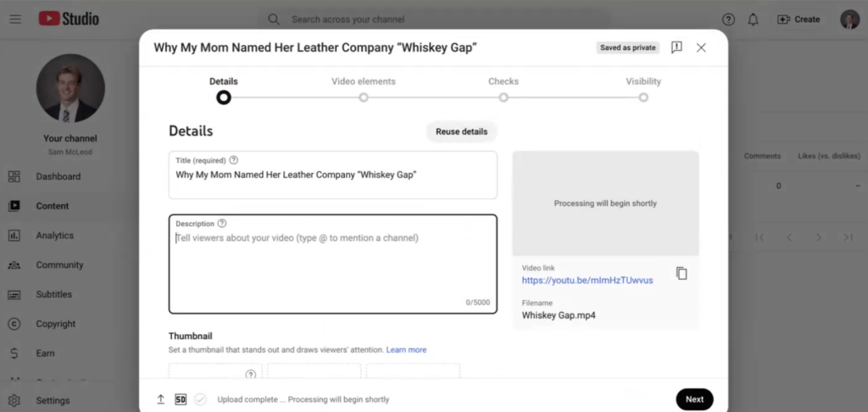This screenshot has height=412, width=868.
Task: Click into the Description text box
Action: pyautogui.click(x=332, y=264)
